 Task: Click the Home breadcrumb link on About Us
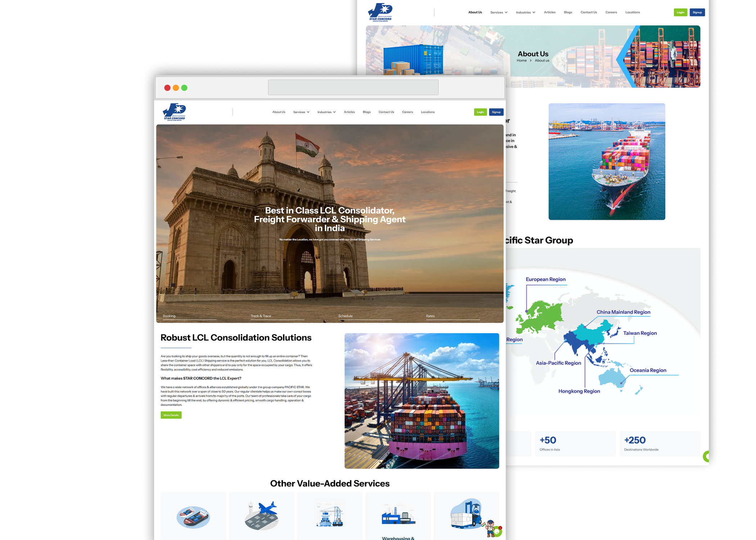coord(521,60)
